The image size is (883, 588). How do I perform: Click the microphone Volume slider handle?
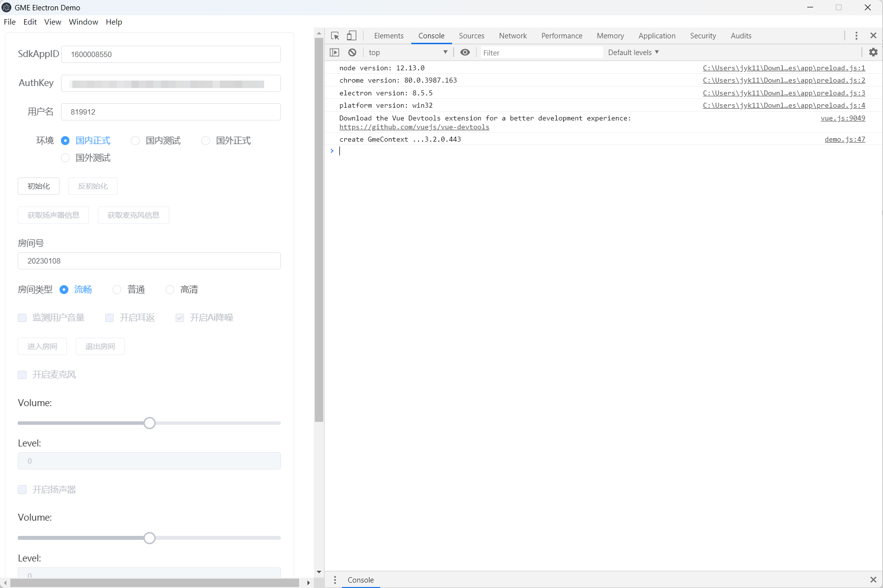(150, 423)
